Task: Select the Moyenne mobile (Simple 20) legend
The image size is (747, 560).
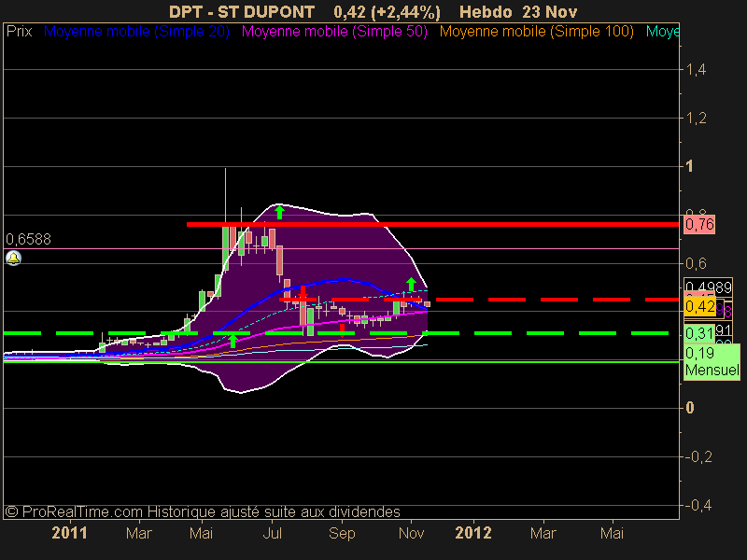Action: click(136, 32)
